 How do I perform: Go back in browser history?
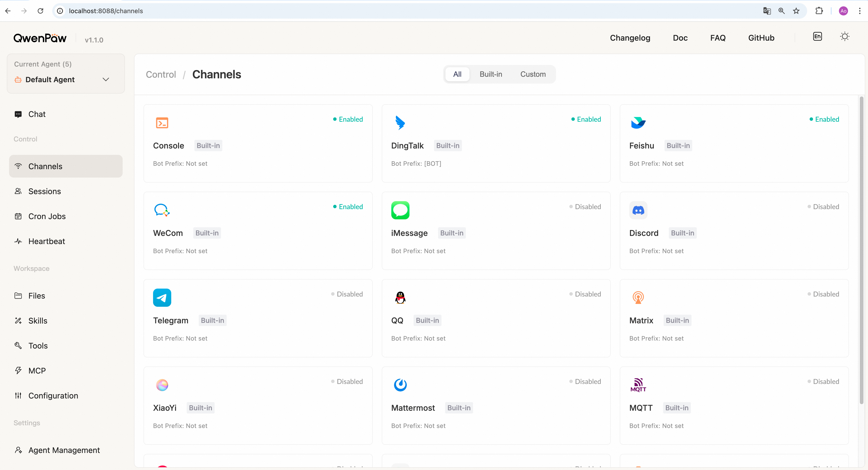click(x=8, y=11)
